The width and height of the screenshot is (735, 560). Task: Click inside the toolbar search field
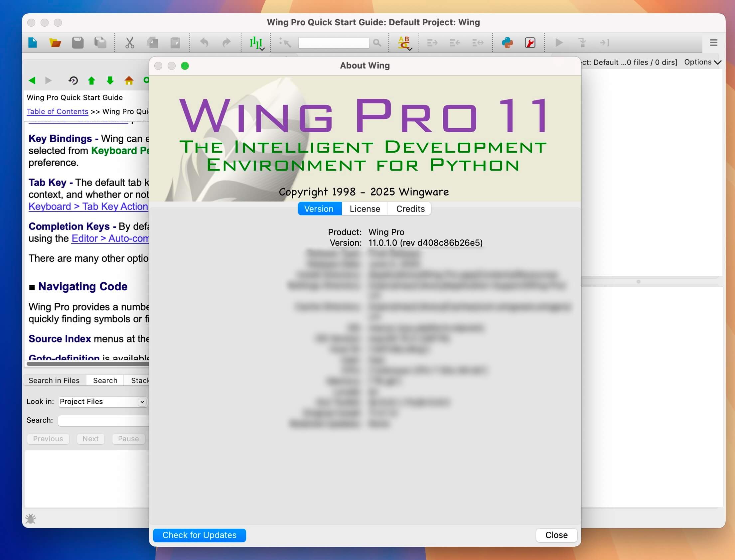[333, 43]
